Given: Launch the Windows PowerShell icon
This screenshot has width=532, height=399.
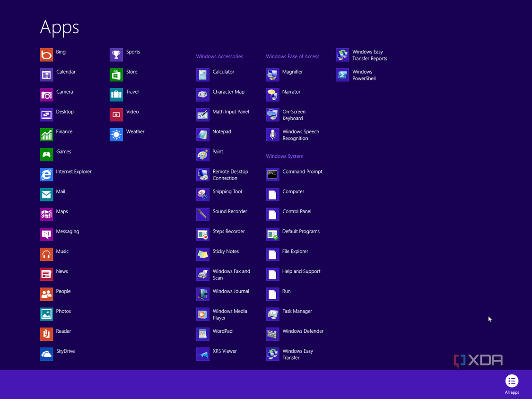Looking at the screenshot, I should pyautogui.click(x=342, y=75).
